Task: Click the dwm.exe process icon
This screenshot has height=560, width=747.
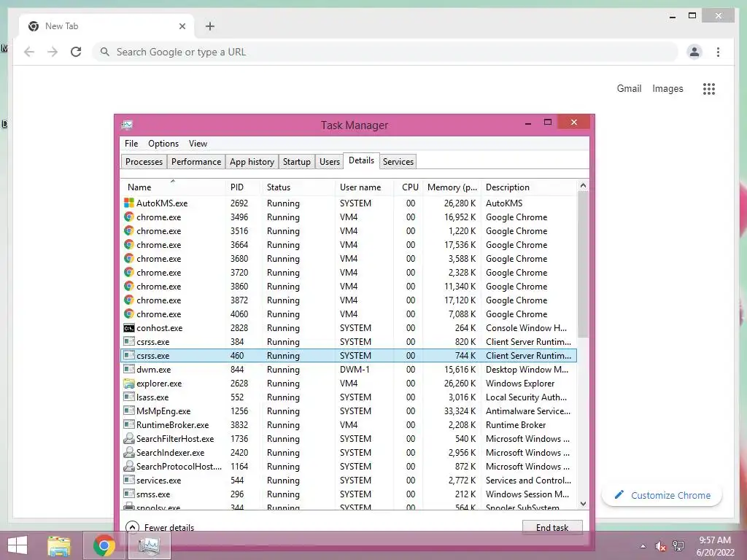Action: click(128, 369)
